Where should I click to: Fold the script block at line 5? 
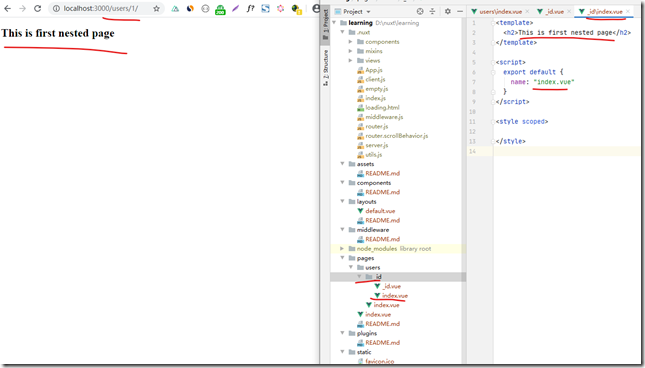pyautogui.click(x=493, y=62)
